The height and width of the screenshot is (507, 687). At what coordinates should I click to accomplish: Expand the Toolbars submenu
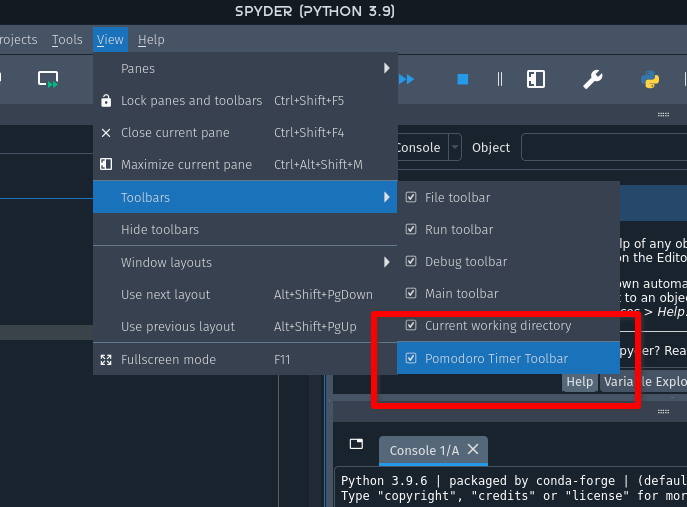[x=245, y=197]
